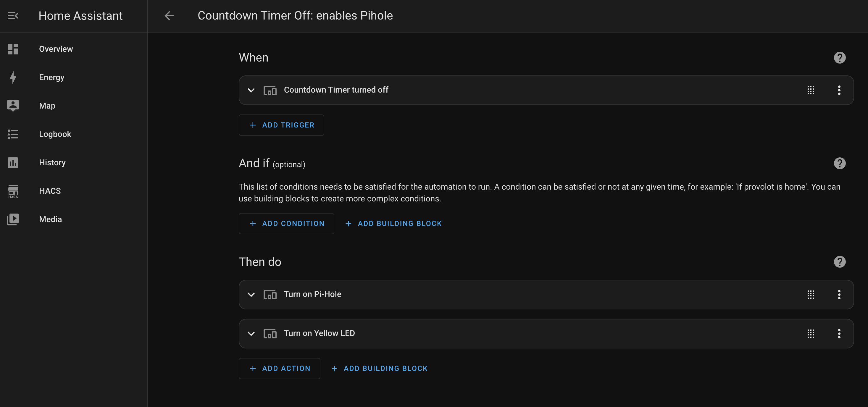This screenshot has width=868, height=407.
Task: Click the Add Condition button
Action: [x=286, y=223]
